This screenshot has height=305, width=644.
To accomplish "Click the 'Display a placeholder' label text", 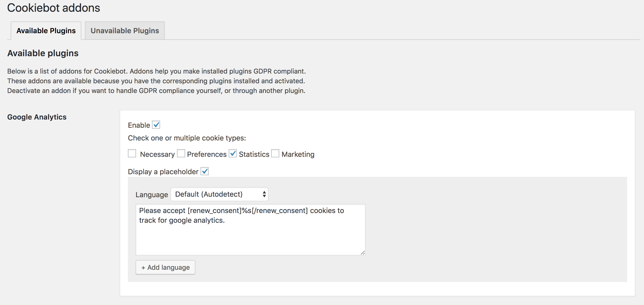I will point(163,172).
